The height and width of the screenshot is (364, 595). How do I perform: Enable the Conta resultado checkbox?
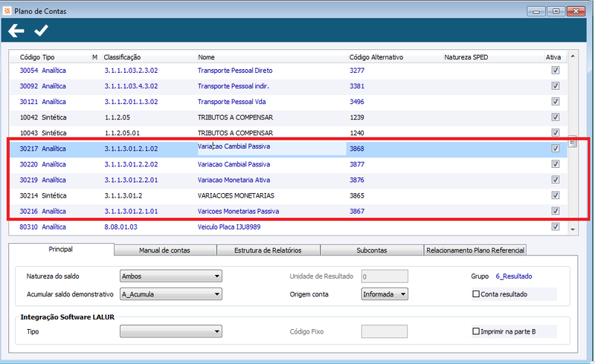(x=476, y=294)
